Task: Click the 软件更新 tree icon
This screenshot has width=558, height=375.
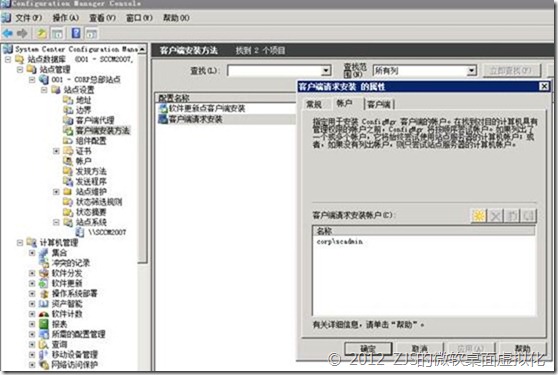Action: 44,284
